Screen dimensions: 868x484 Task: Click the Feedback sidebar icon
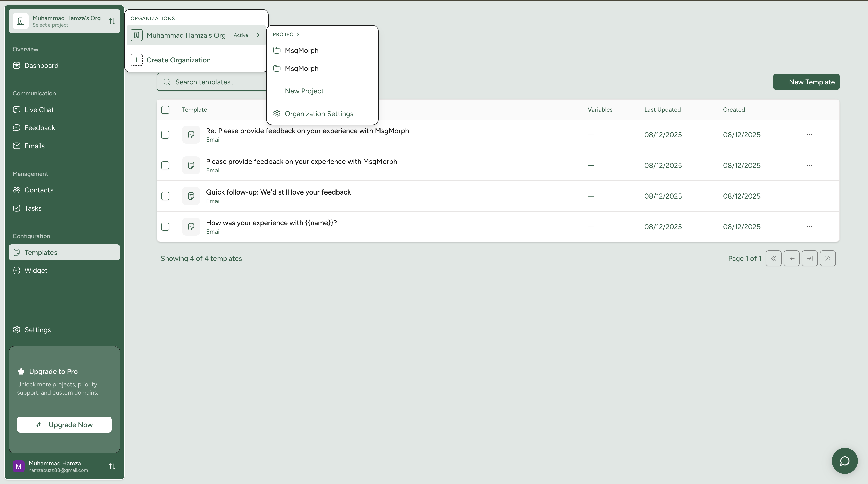tap(17, 128)
